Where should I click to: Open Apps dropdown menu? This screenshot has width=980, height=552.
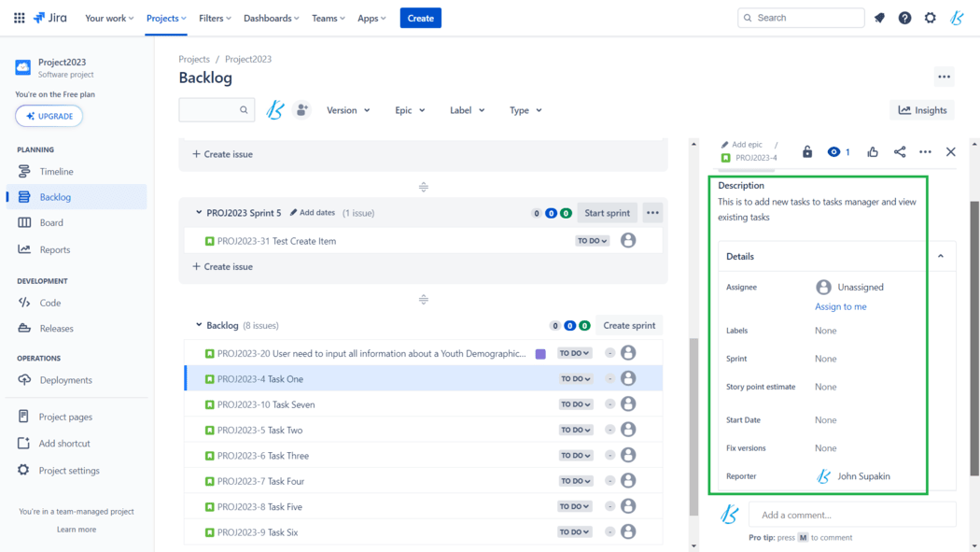click(371, 18)
